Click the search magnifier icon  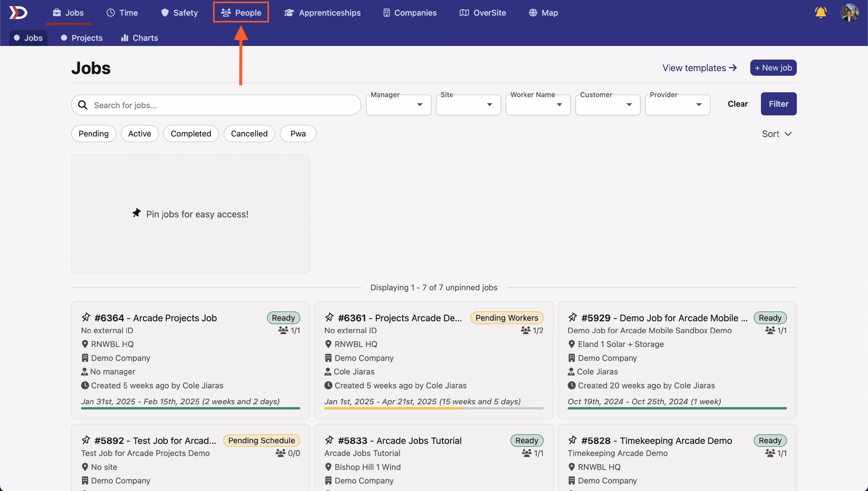point(83,105)
